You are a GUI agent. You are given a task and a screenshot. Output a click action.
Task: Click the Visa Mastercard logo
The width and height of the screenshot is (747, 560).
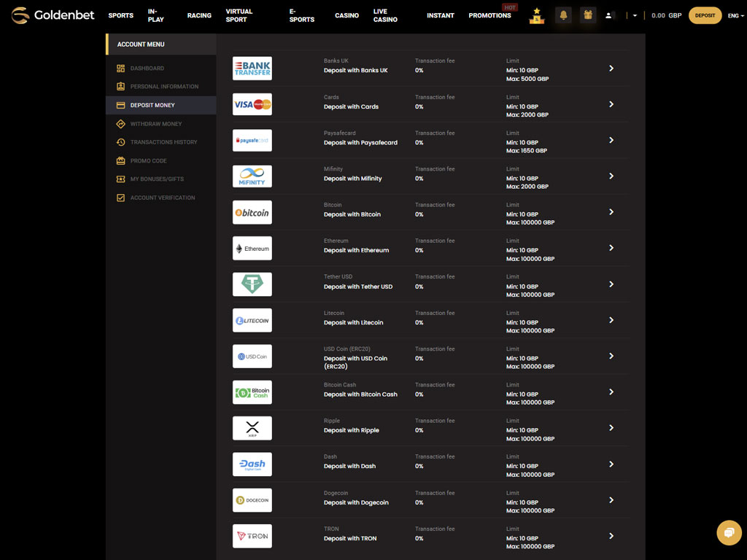tap(252, 104)
